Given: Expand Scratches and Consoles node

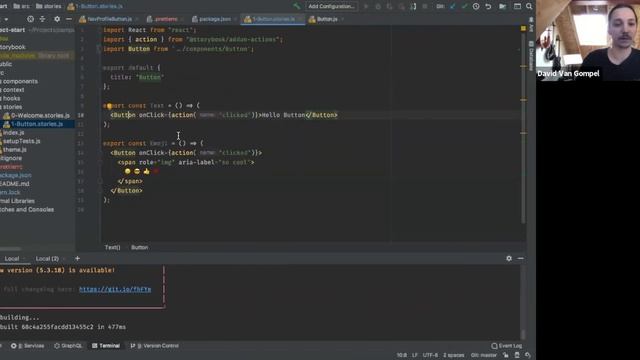Looking at the screenshot, I should pyautogui.click(x=27, y=210).
